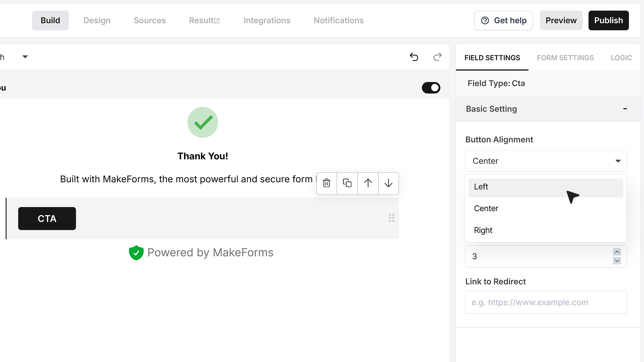644x362 pixels.
Task: Redo the last change
Action: (x=437, y=57)
